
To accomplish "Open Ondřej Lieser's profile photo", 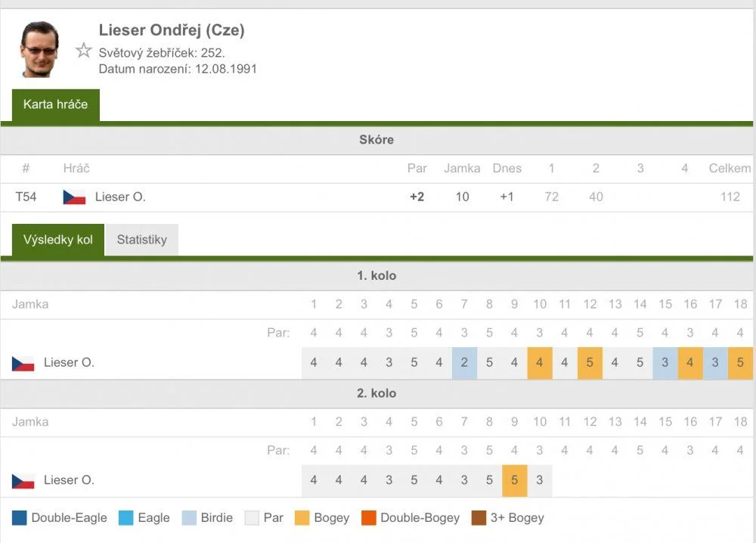I will click(x=39, y=49).
